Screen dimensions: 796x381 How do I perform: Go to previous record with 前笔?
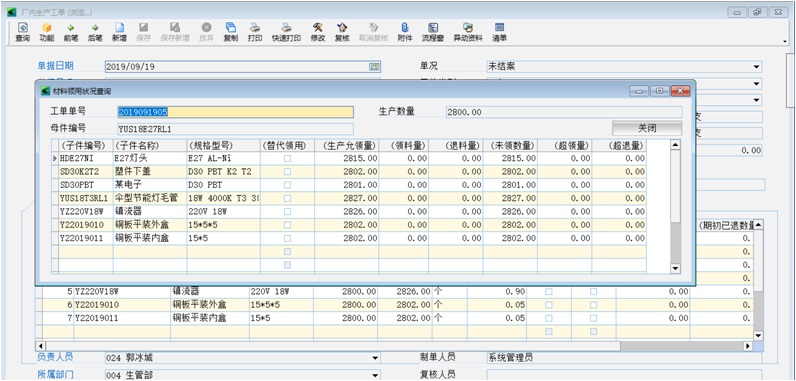71,32
